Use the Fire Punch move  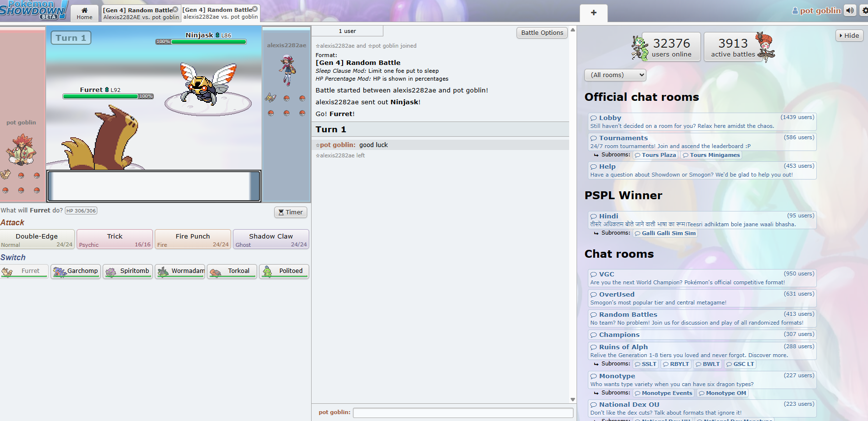pos(193,240)
